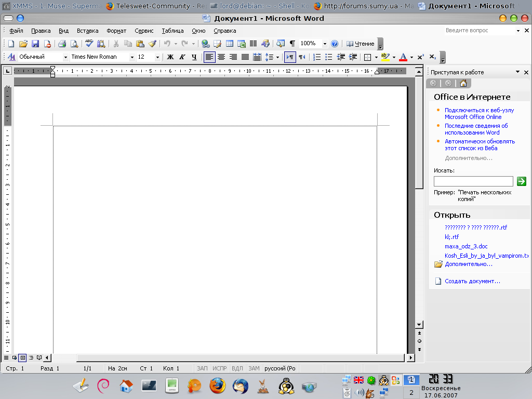Click the Искать search input field
This screenshot has height=399, width=532.
[473, 181]
